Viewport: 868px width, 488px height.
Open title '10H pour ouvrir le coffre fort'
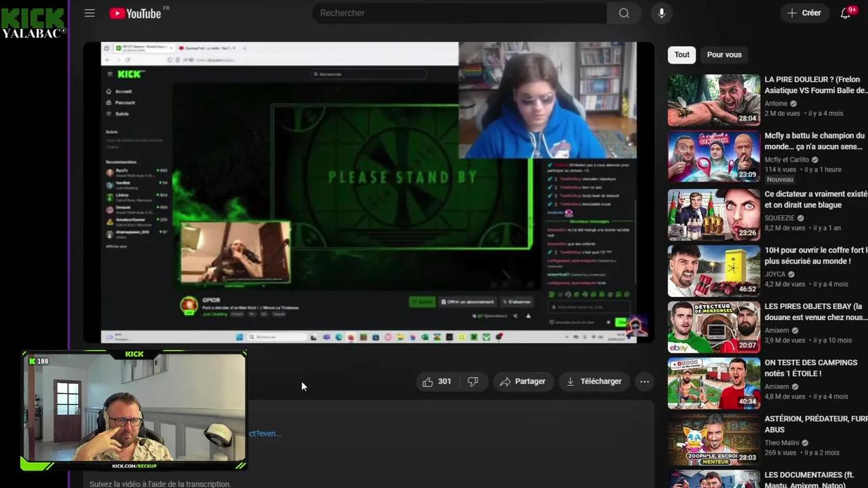816,256
